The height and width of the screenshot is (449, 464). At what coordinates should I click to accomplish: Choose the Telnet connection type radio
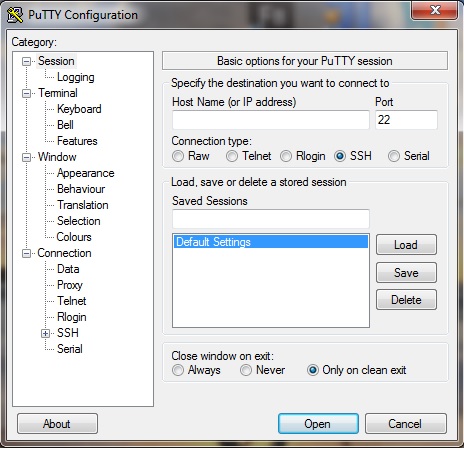232,156
